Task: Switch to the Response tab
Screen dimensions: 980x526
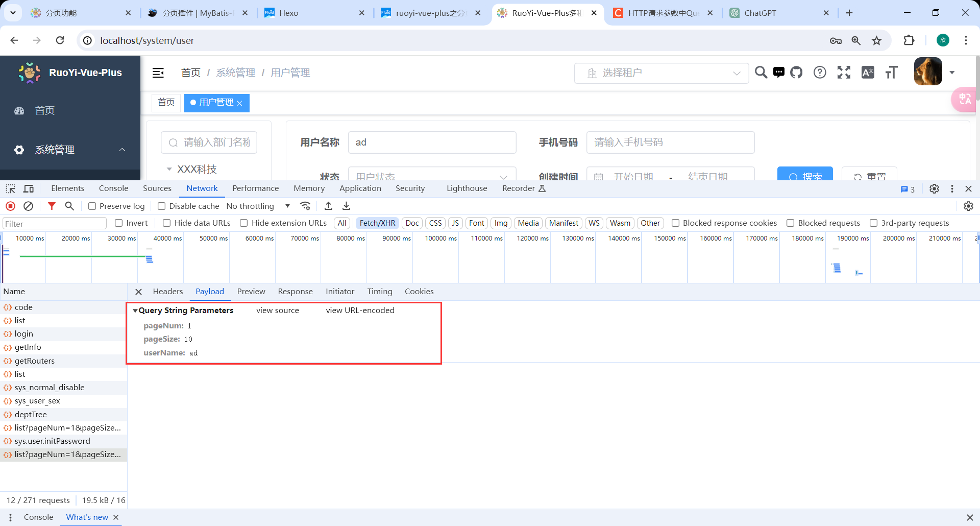Action: [x=295, y=292]
